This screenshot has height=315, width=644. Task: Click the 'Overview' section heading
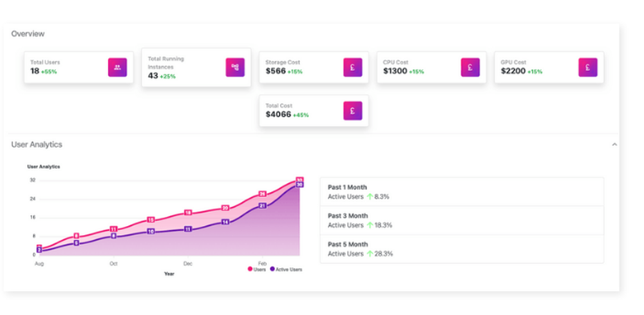[28, 34]
